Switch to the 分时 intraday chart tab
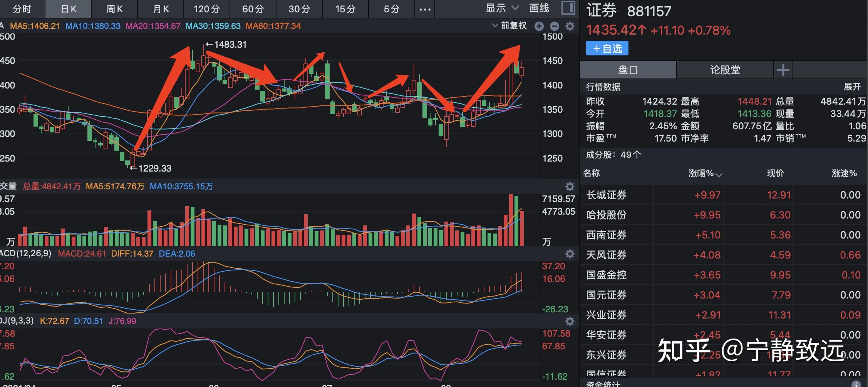868x387 pixels. 22,9
